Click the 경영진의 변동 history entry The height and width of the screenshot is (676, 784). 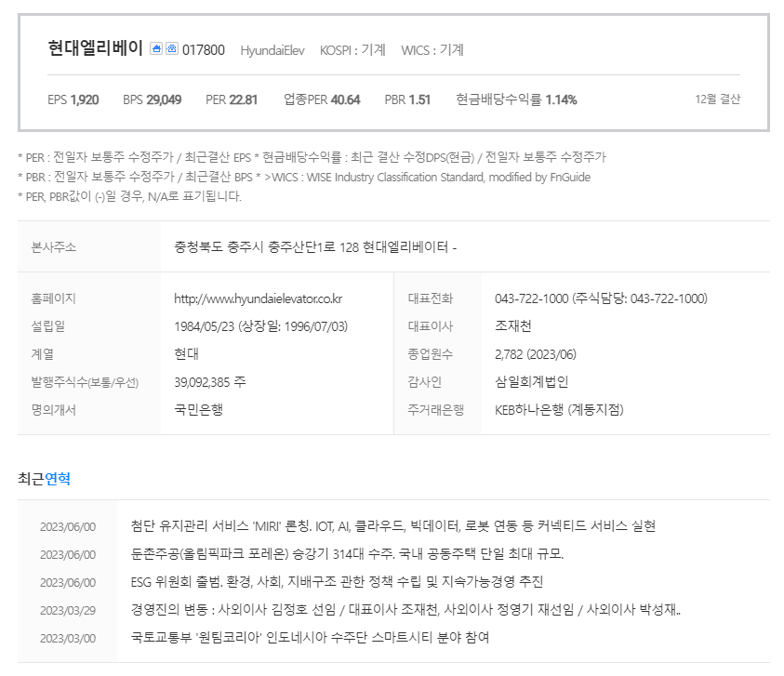pyautogui.click(x=405, y=610)
